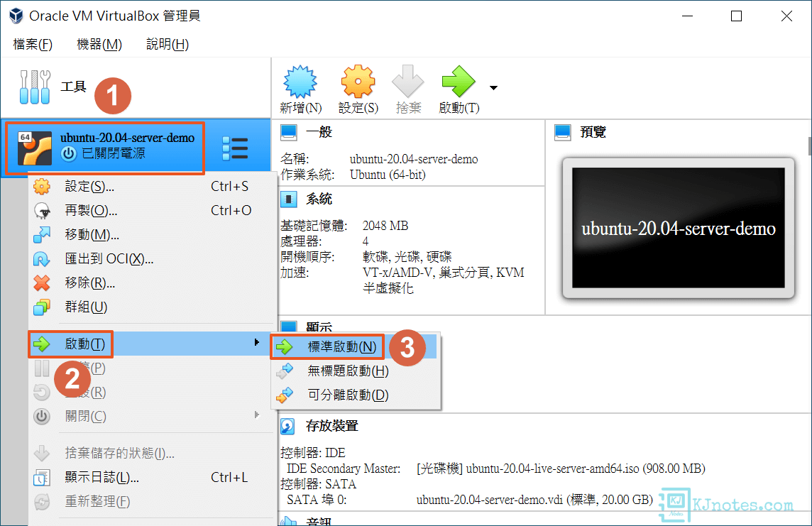Click the blue move arrow icon
The height and width of the screenshot is (526, 812).
[42, 235]
